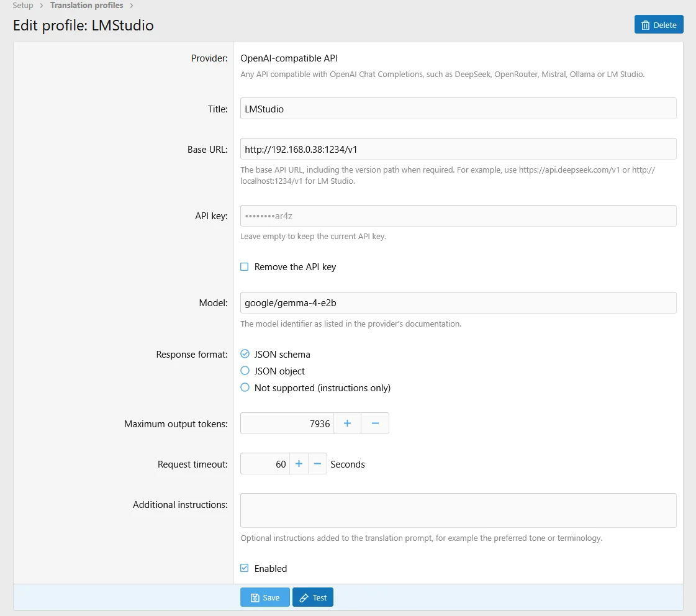Click the Seconds unit label
The image size is (696, 616).
(348, 464)
